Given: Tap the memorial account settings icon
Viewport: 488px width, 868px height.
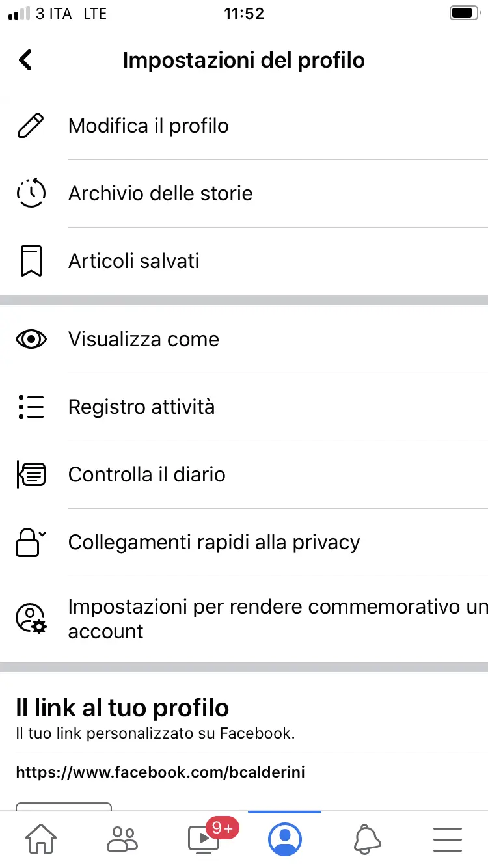Looking at the screenshot, I should pos(31,619).
